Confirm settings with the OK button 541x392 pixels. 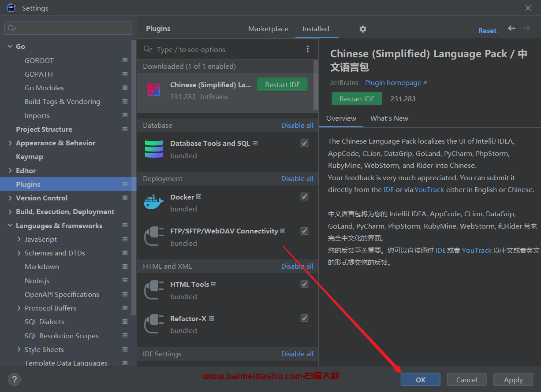(421, 380)
